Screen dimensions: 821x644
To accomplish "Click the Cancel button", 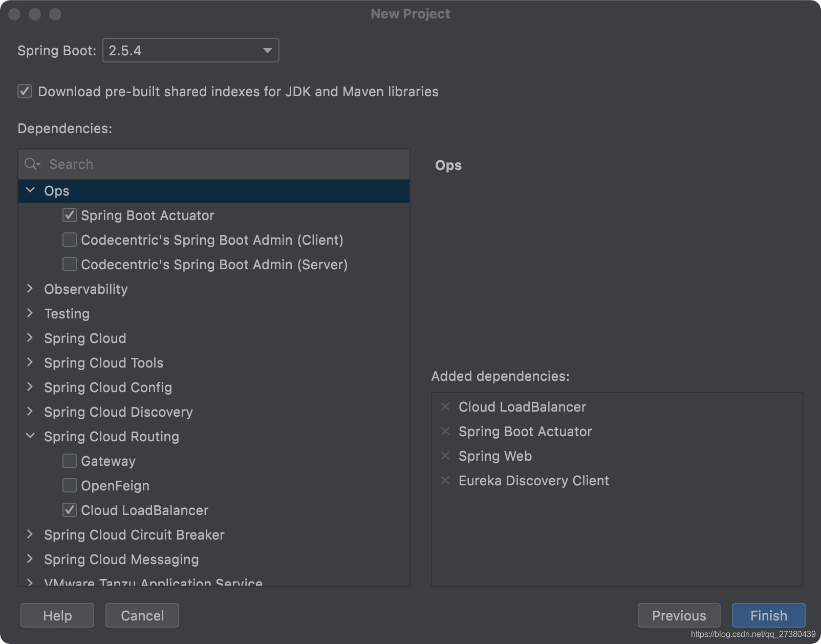I will click(142, 615).
